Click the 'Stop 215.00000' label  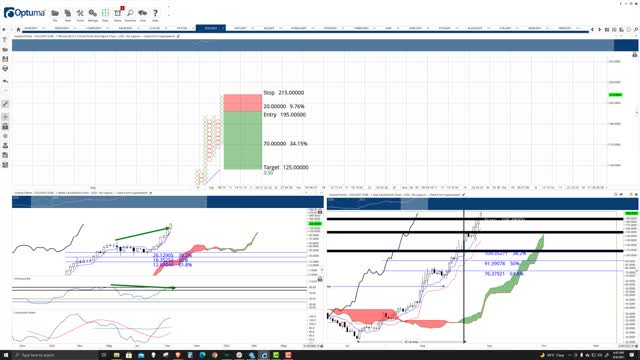pos(284,93)
